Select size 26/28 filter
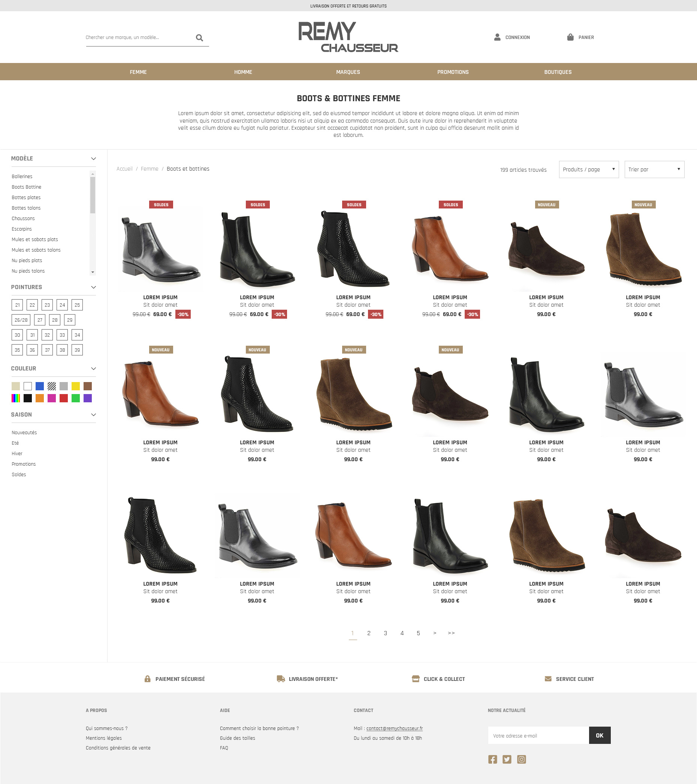 pyautogui.click(x=21, y=319)
